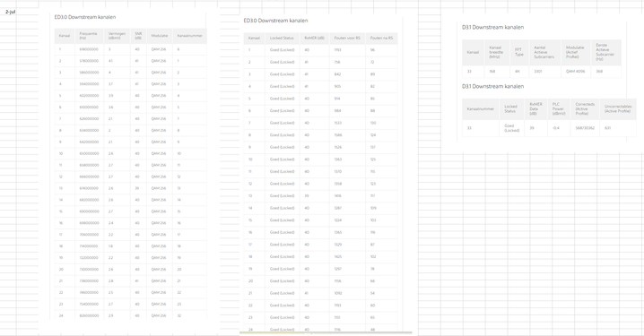Click the ED3.0 Downstream kanalen title above the Locked Status table

pyautogui.click(x=275, y=21)
